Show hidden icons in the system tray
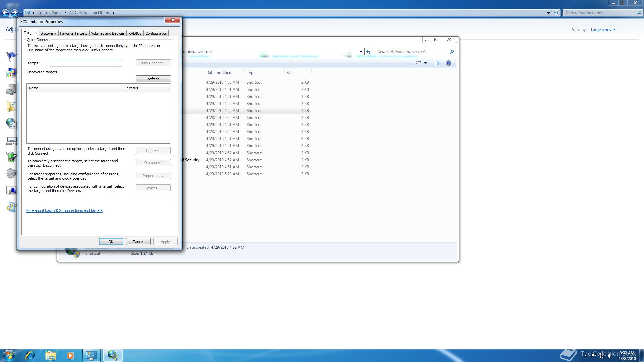This screenshot has height=362, width=644. pos(586,356)
